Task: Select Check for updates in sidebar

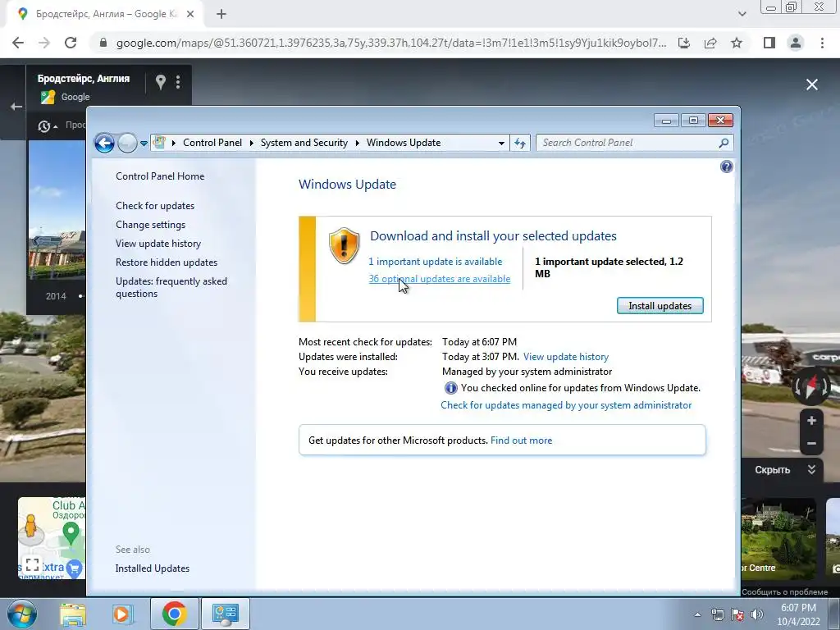Action: coord(155,206)
